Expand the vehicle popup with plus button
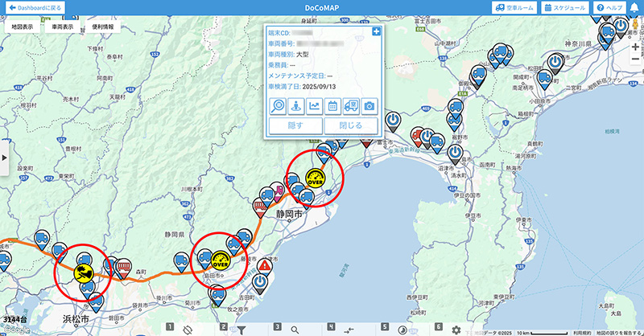Viewport: 644px width, 336px height. point(378,31)
